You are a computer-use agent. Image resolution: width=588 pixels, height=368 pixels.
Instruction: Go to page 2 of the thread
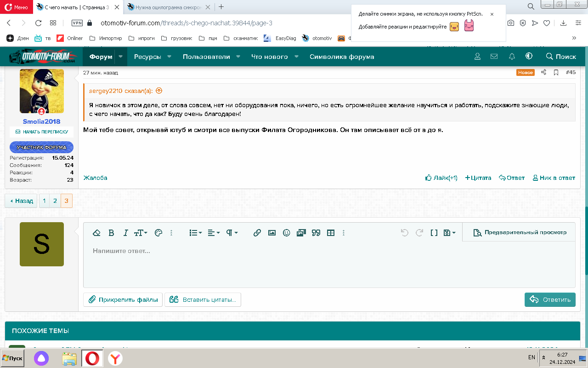[x=55, y=201]
